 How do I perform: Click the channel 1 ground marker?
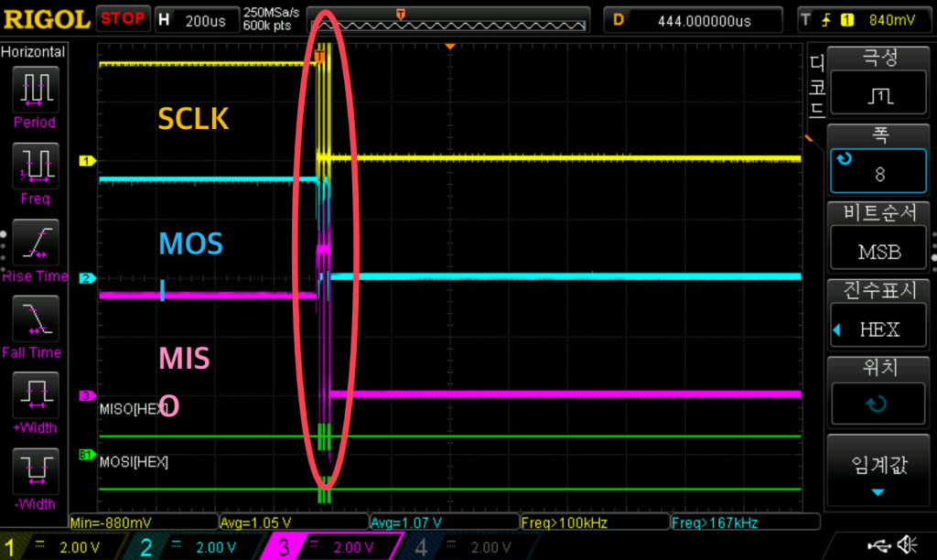tap(87, 161)
